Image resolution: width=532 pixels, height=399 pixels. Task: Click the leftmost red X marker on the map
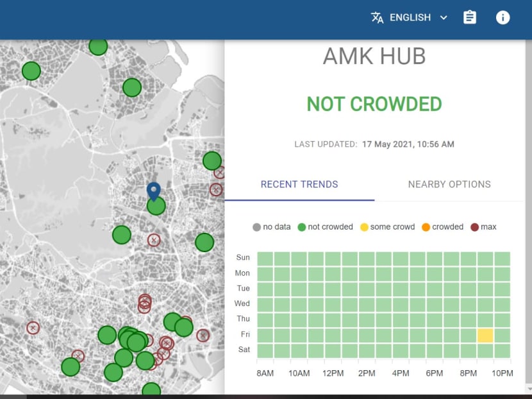pyautogui.click(x=33, y=328)
